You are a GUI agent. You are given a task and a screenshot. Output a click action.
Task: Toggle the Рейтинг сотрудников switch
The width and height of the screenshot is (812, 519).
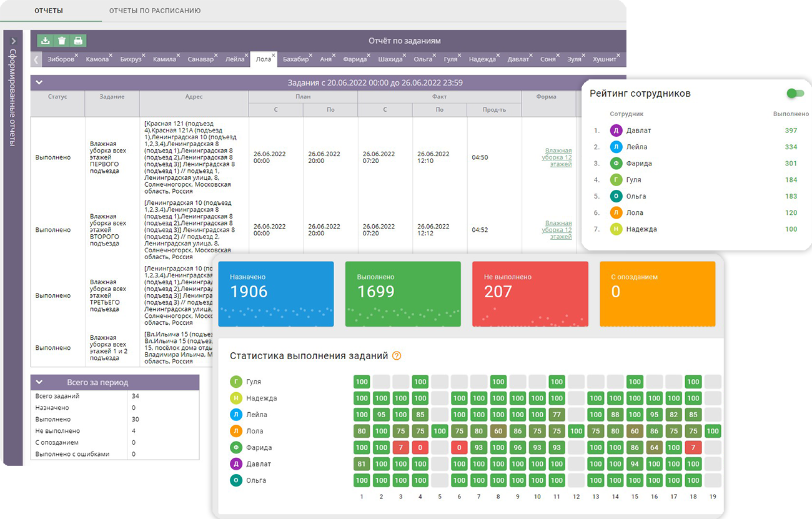tap(795, 93)
